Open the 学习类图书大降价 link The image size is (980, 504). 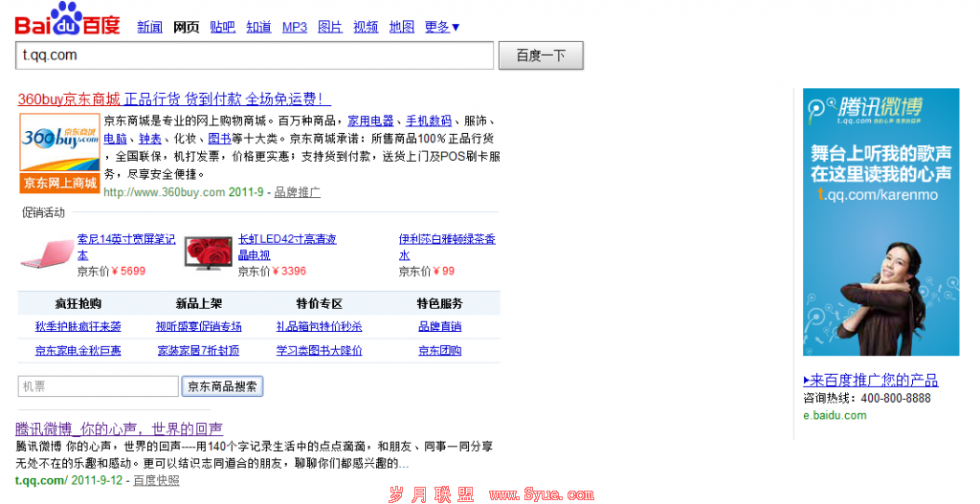320,351
